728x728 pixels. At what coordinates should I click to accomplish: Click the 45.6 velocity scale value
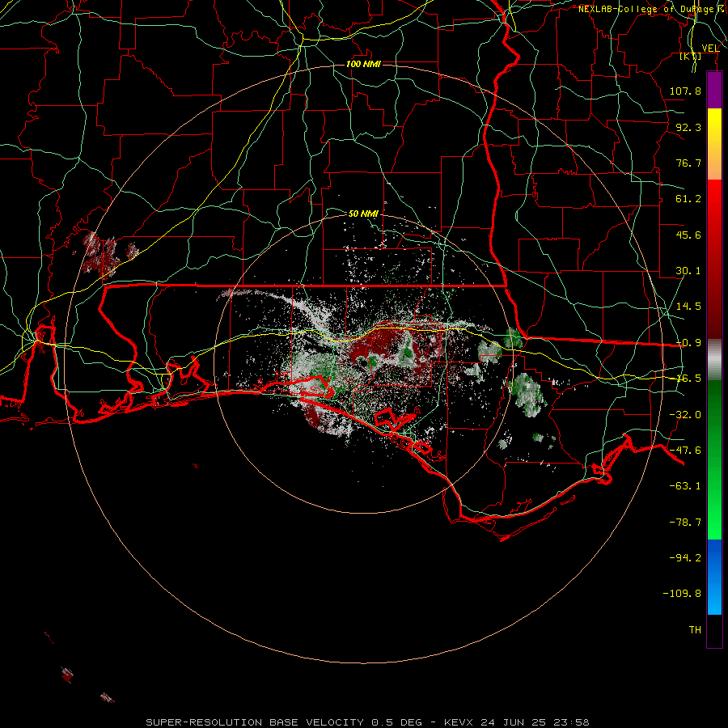pyautogui.click(x=688, y=235)
